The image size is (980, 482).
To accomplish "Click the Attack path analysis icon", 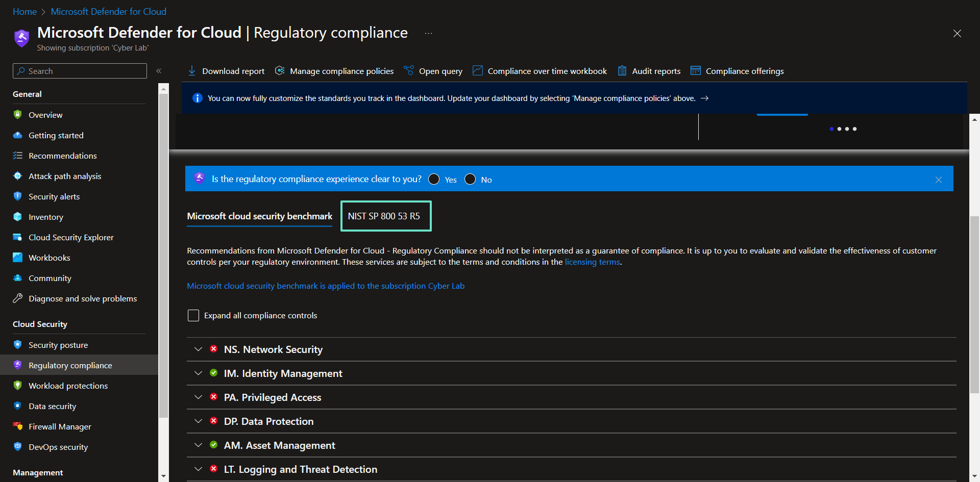I will pyautogui.click(x=18, y=176).
